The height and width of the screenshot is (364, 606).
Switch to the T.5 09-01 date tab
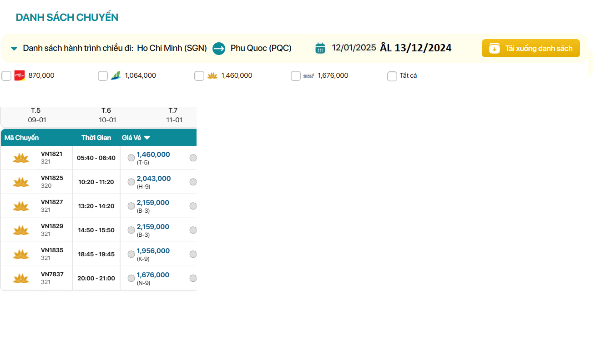pos(37,115)
